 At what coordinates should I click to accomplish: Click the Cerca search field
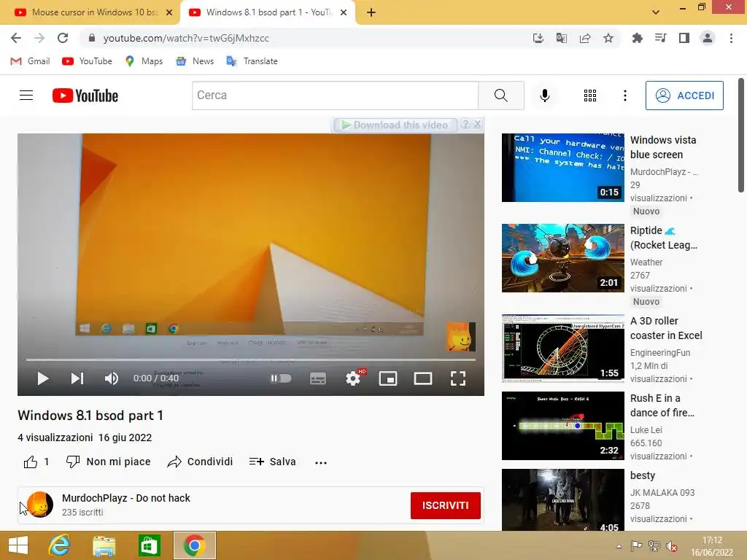(335, 96)
